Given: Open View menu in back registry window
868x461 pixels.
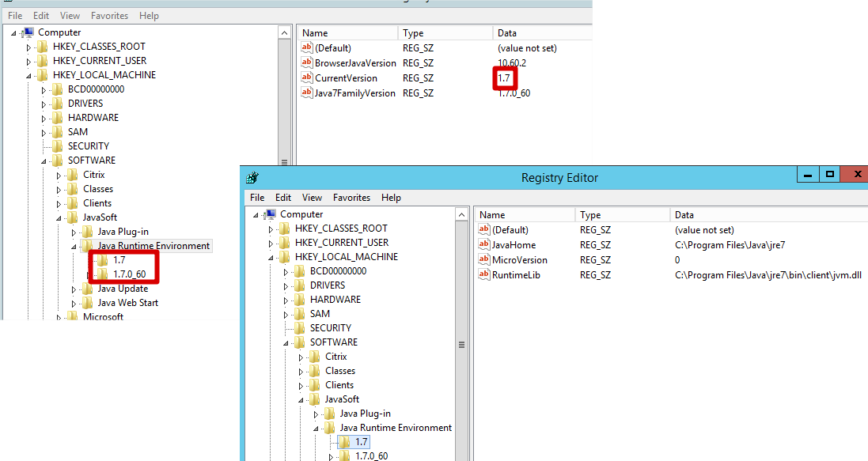Looking at the screenshot, I should point(70,16).
